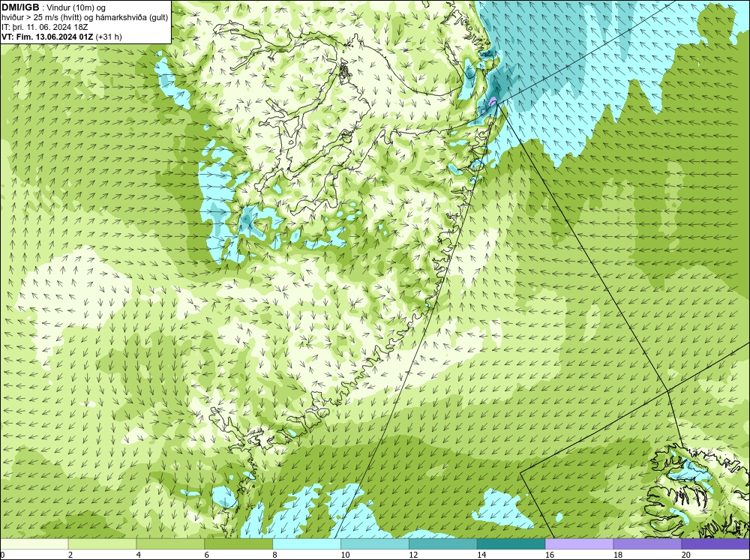Viewport: 750px width, 560px height.
Task: Click the DMI/IGB title text
Action: tap(20, 7)
